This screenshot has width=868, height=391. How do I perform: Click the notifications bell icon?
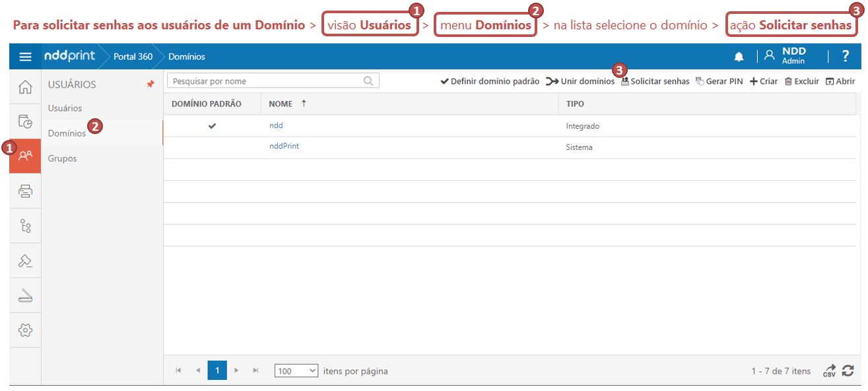click(739, 57)
